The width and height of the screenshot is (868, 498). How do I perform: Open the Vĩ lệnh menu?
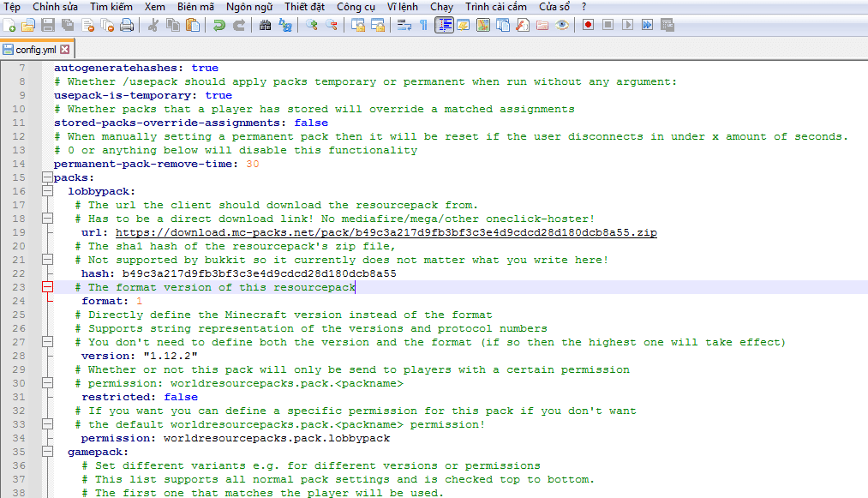click(403, 7)
